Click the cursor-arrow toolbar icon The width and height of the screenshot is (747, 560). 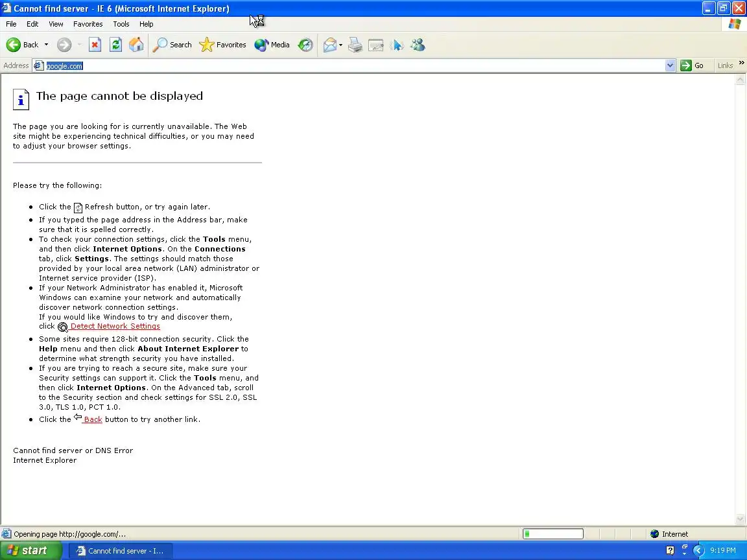(x=397, y=45)
